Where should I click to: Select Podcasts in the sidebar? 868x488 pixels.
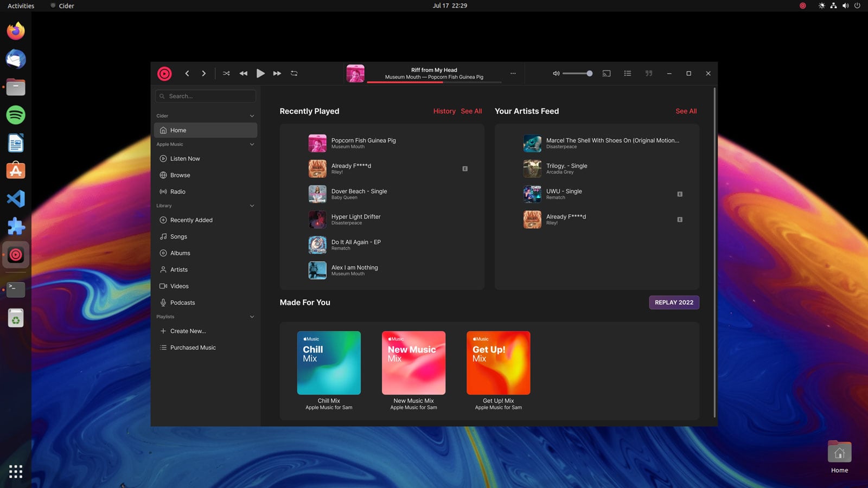click(182, 303)
